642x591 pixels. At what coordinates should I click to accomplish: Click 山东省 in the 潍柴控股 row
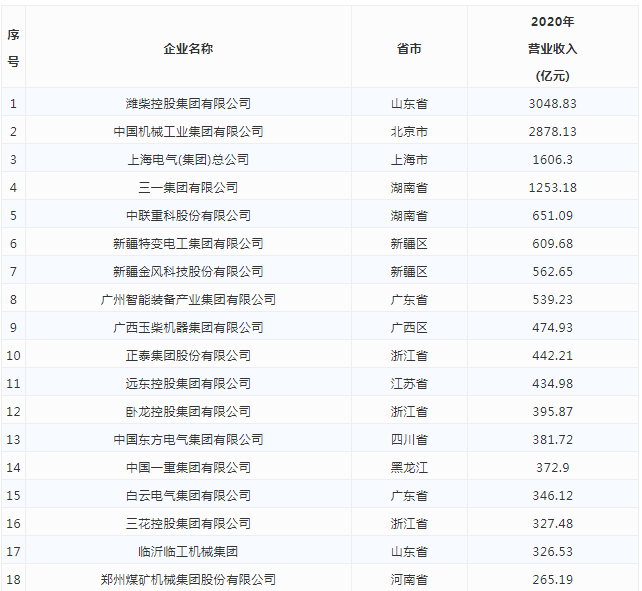point(409,104)
